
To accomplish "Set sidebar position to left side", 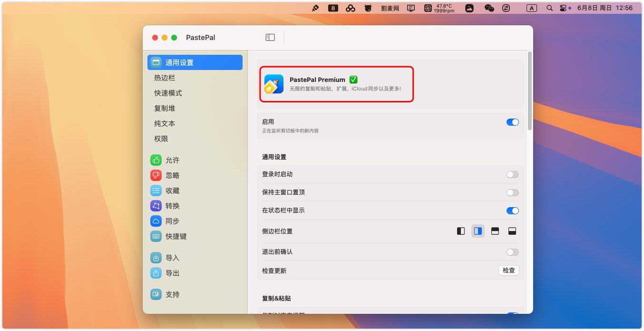I will tap(460, 231).
